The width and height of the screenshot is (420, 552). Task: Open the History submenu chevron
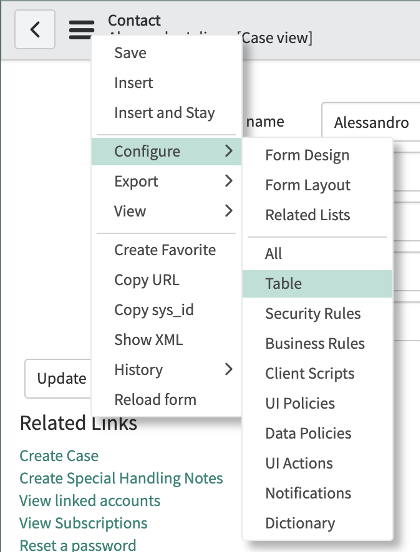pyautogui.click(x=229, y=369)
